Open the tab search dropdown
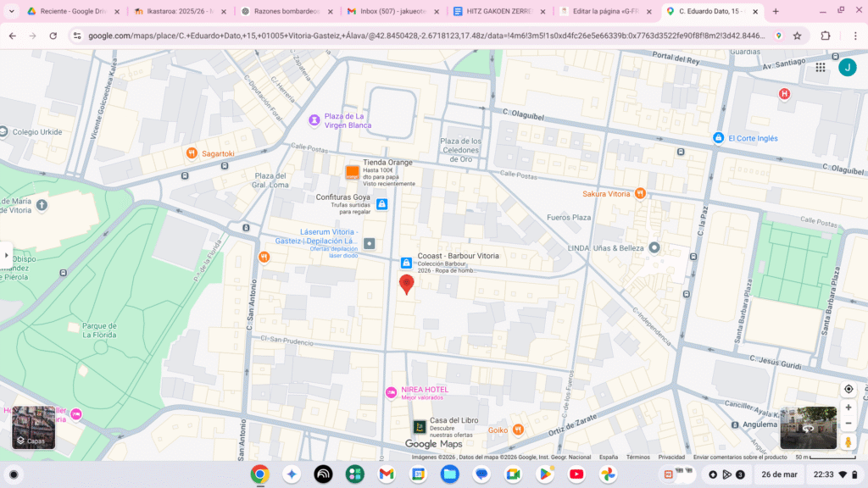The width and height of the screenshot is (868, 488). (12, 12)
